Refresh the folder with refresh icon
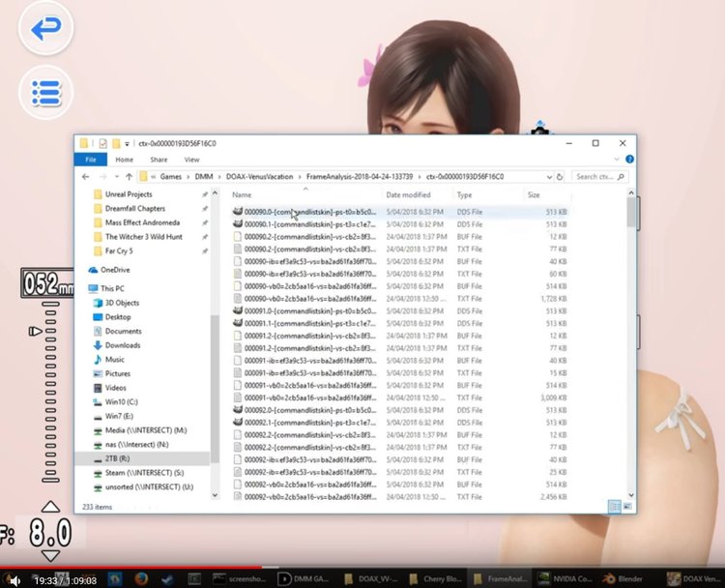This screenshot has width=725, height=588. click(560, 177)
